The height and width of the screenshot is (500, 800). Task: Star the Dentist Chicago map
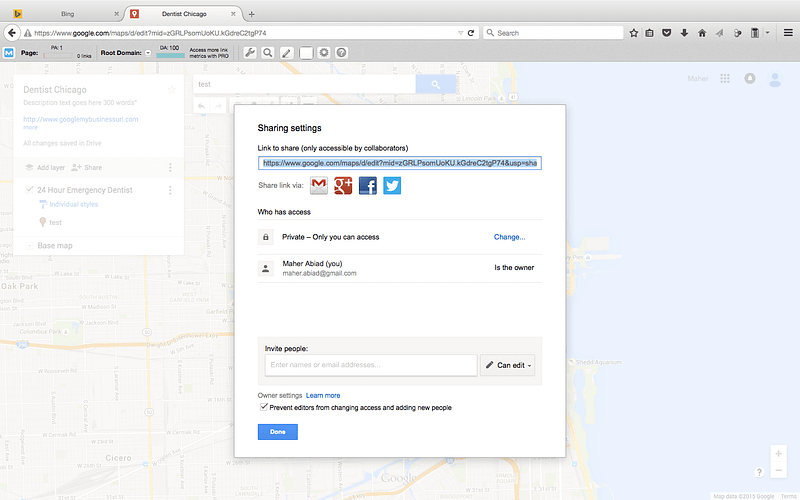coord(171,90)
